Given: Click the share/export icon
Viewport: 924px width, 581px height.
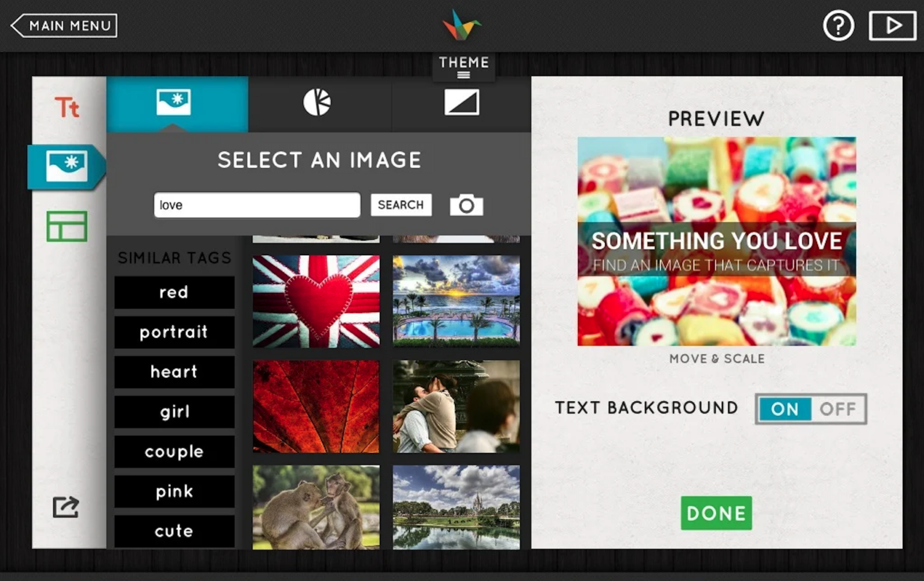Looking at the screenshot, I should pyautogui.click(x=65, y=507).
